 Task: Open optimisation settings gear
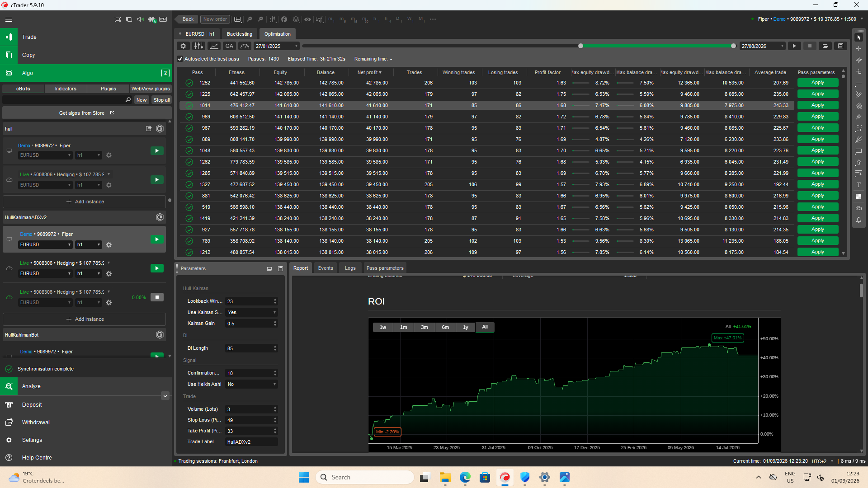[x=183, y=46]
